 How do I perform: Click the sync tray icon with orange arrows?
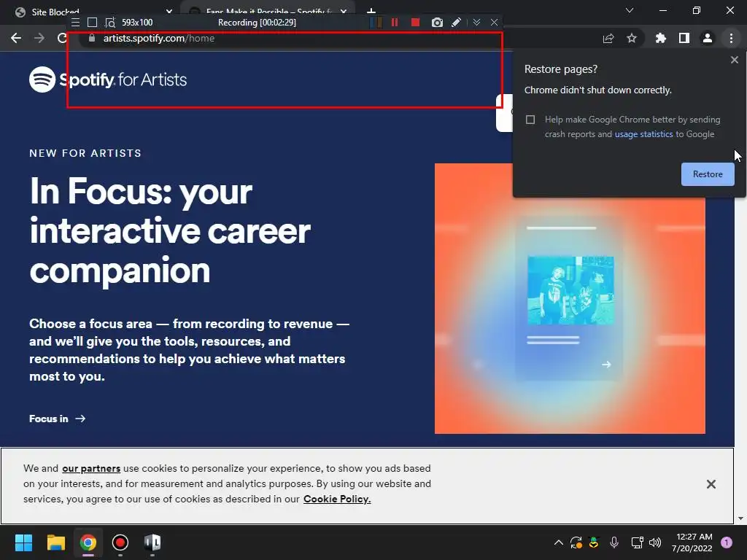point(576,542)
